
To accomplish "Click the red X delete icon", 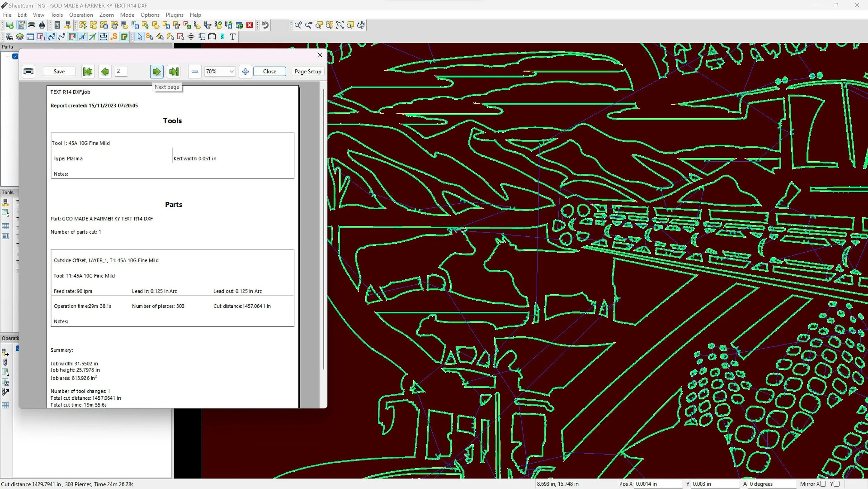I will coord(249,25).
